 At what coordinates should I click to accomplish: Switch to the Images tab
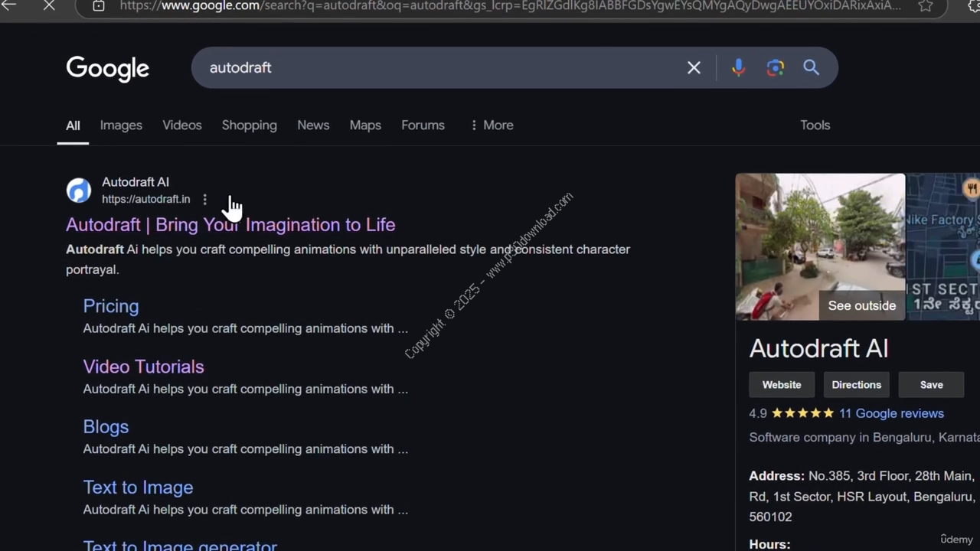pos(121,126)
